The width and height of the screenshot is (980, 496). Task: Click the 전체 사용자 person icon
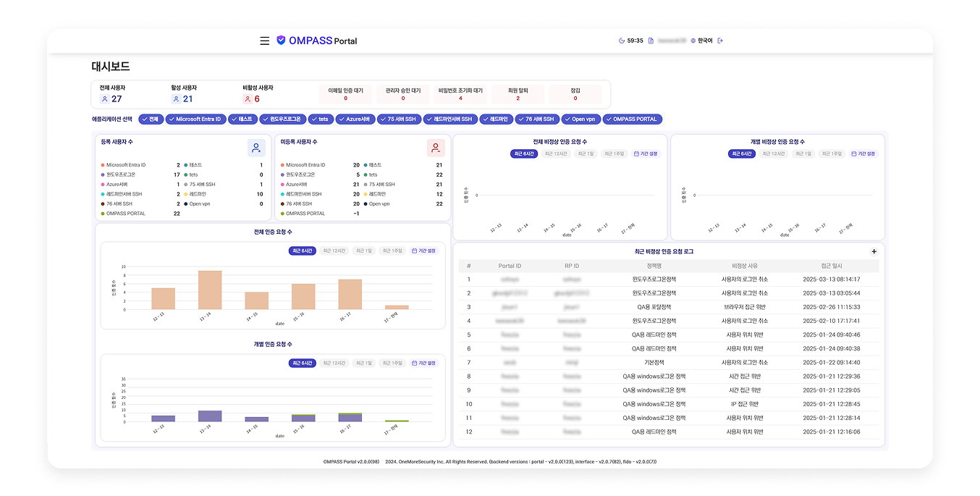point(104,99)
